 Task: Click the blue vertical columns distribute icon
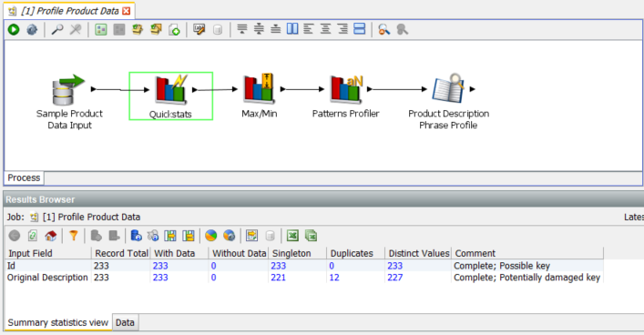click(x=292, y=29)
